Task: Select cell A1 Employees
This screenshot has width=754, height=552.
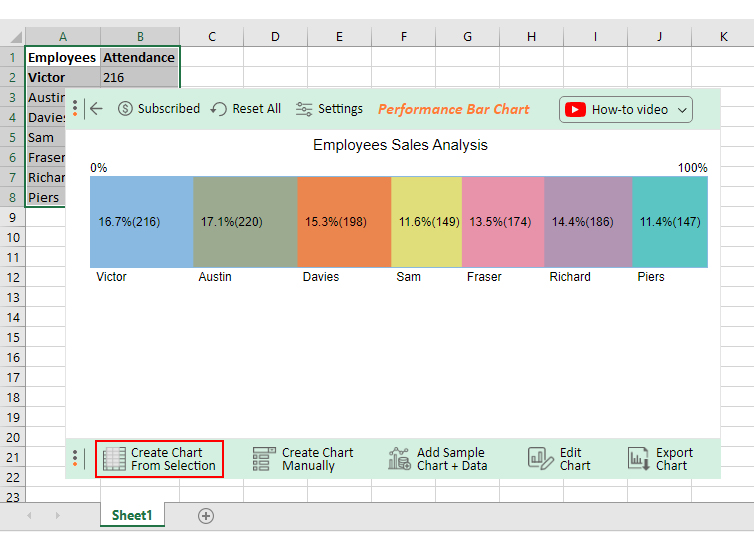Action: point(63,57)
